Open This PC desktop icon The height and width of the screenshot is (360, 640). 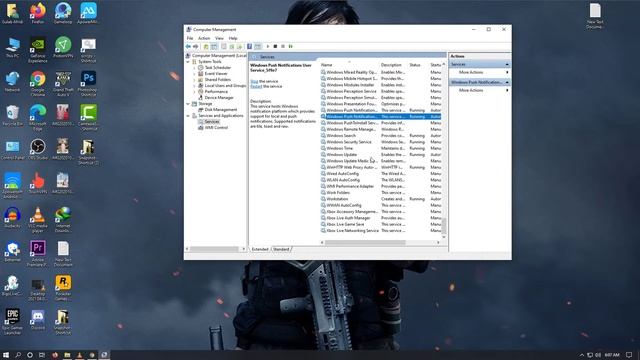[x=12, y=47]
